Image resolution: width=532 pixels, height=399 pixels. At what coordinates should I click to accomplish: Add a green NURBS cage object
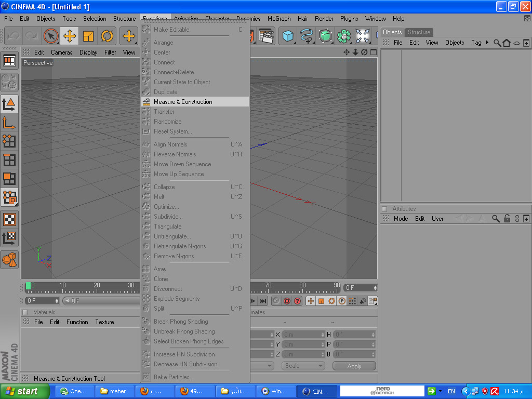tap(325, 36)
